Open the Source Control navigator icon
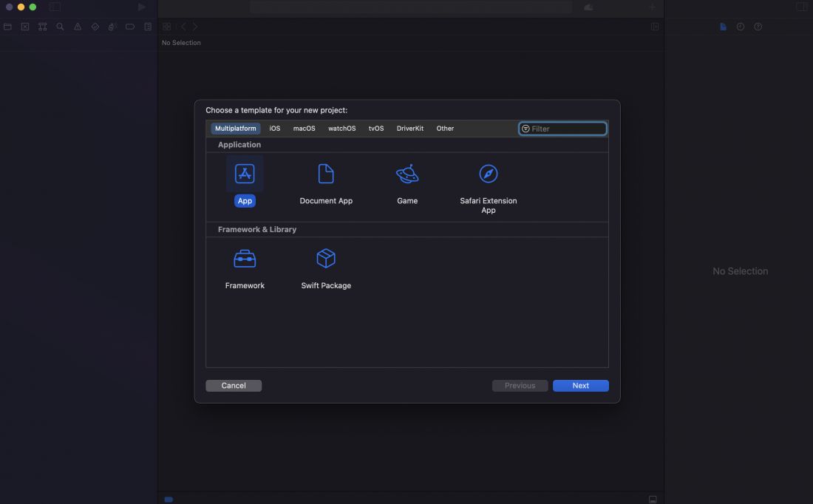Screen dimensions: 813x504 click(25, 27)
